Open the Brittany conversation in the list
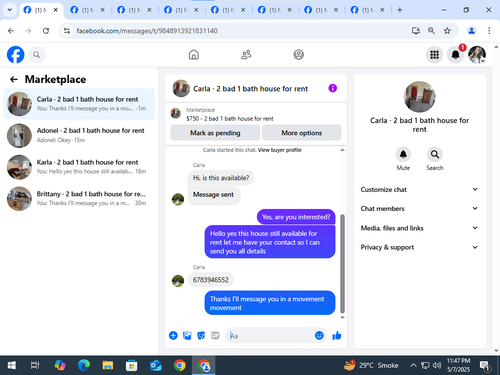 pos(79,198)
